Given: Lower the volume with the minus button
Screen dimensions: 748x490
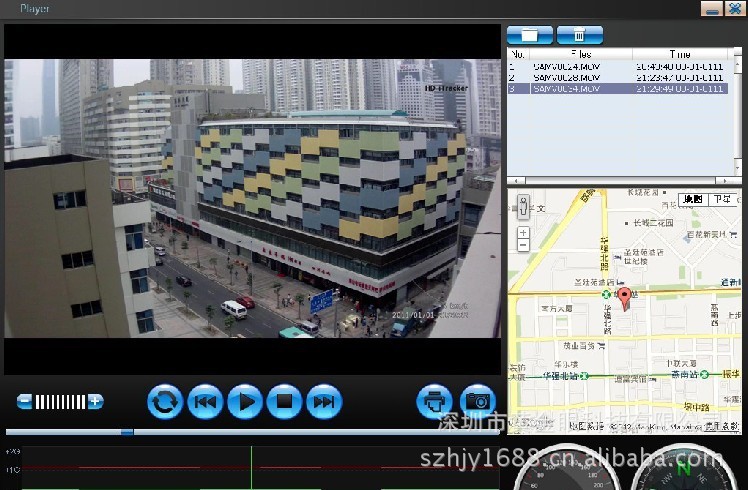Looking at the screenshot, I should pyautogui.click(x=25, y=401).
